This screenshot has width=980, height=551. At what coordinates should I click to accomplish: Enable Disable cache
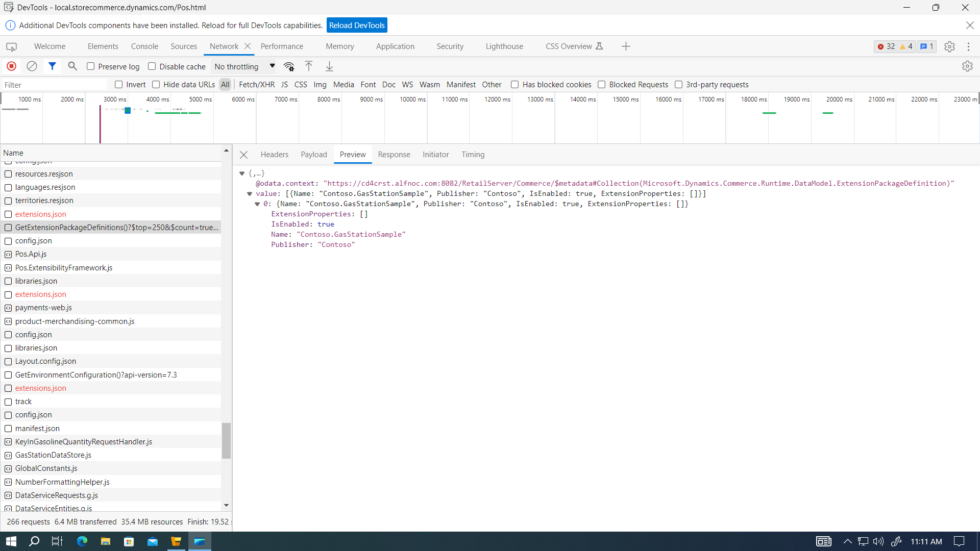tap(152, 66)
